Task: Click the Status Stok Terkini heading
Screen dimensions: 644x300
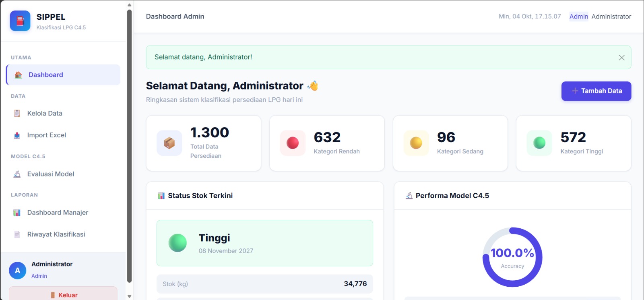Action: click(200, 196)
